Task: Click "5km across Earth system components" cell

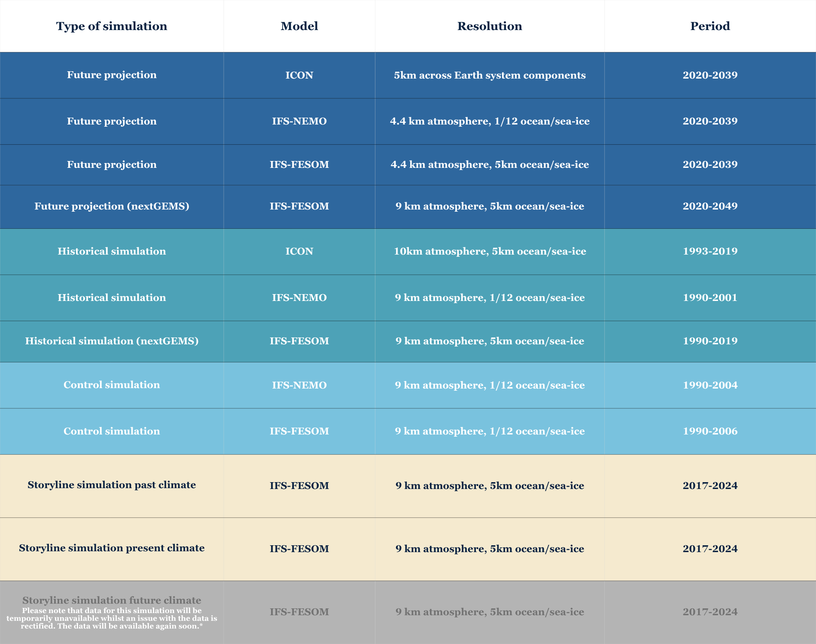Action: pos(490,75)
